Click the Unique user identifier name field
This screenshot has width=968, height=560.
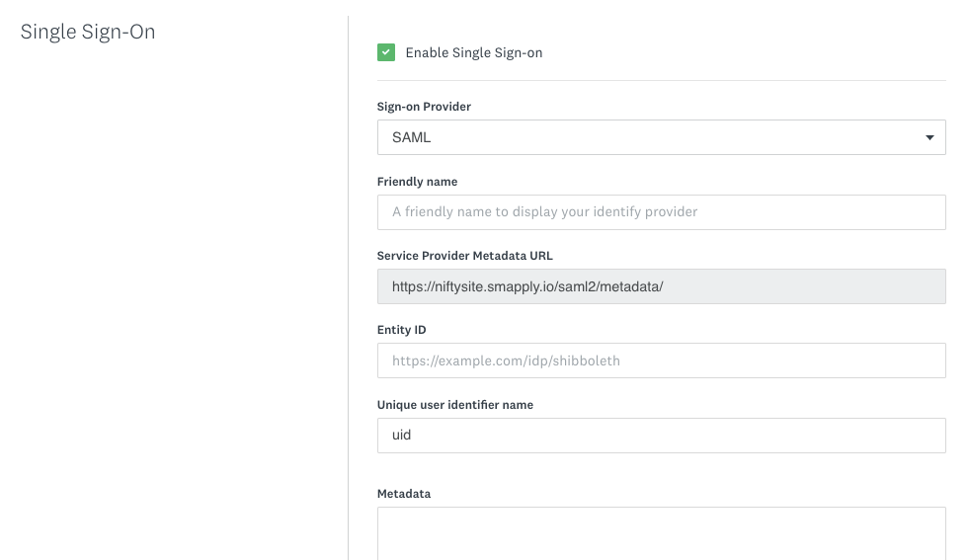(661, 435)
